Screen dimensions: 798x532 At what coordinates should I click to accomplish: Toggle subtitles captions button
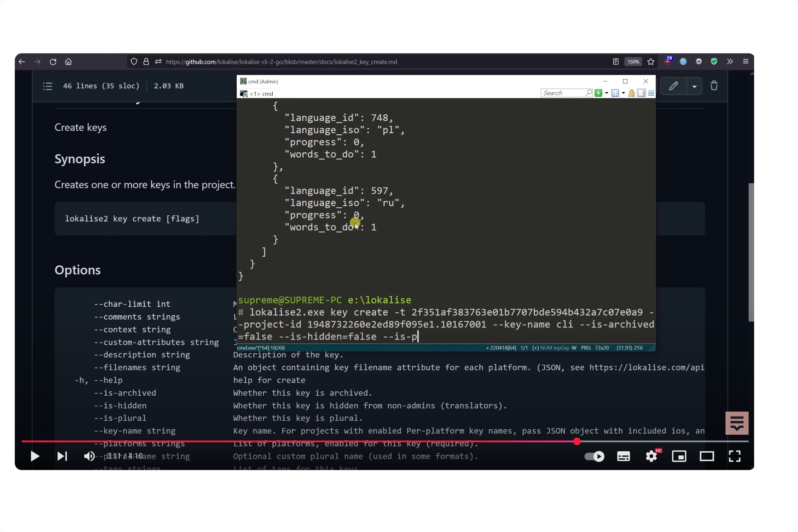pyautogui.click(x=623, y=456)
